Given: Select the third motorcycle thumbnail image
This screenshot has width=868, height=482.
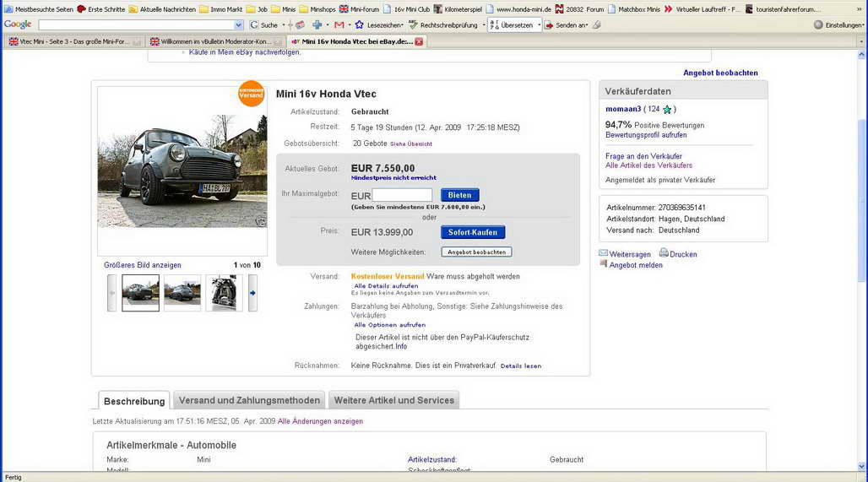Looking at the screenshot, I should [x=224, y=293].
